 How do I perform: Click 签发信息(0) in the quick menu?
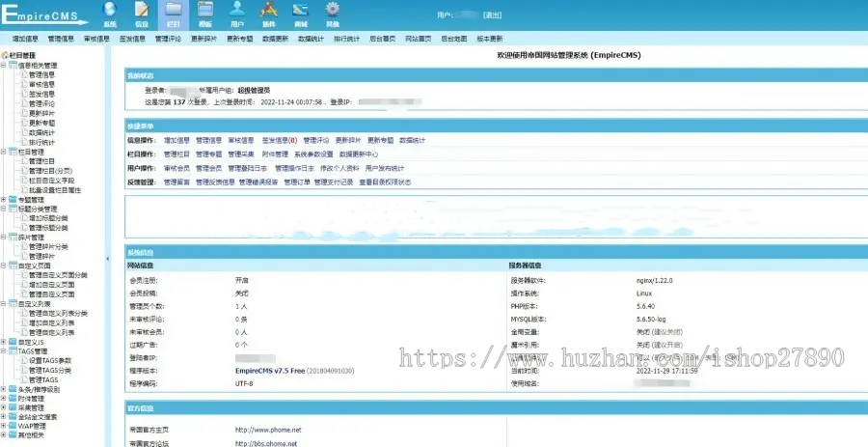(280, 141)
